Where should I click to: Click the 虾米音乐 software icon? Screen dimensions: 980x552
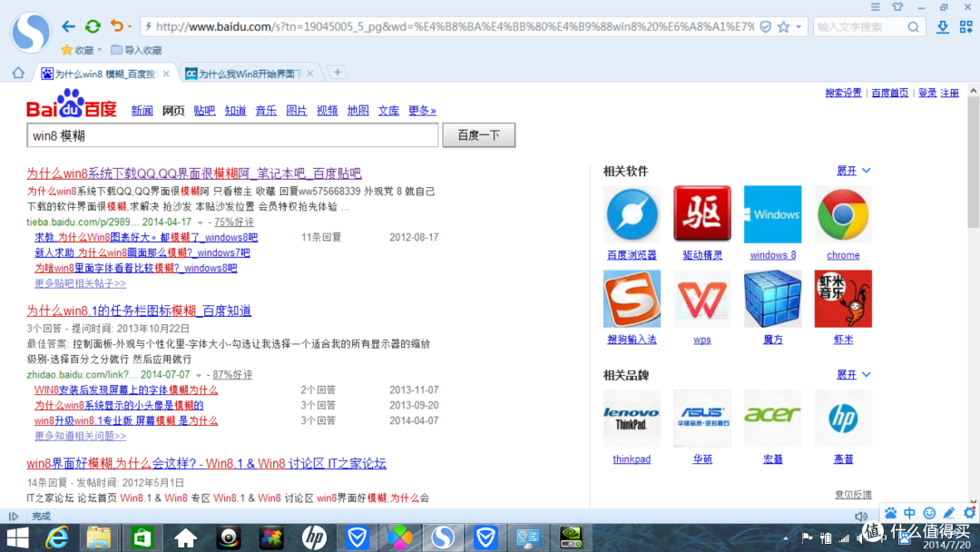pos(843,299)
